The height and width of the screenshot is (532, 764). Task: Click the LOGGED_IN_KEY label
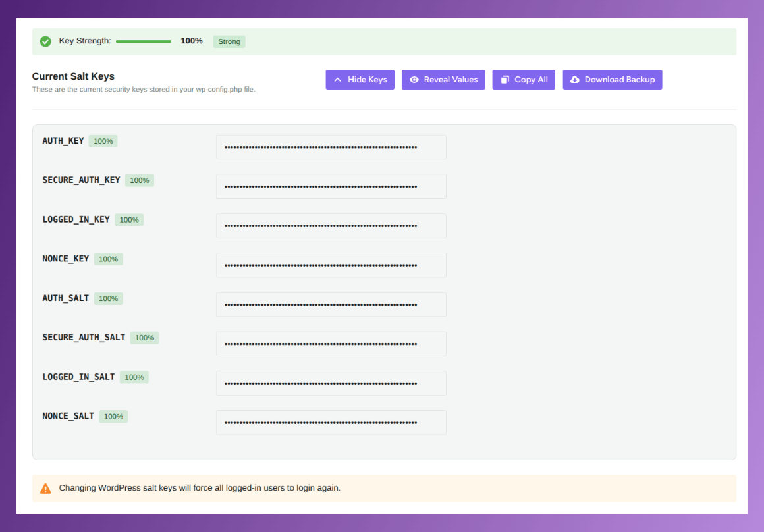pyautogui.click(x=76, y=220)
